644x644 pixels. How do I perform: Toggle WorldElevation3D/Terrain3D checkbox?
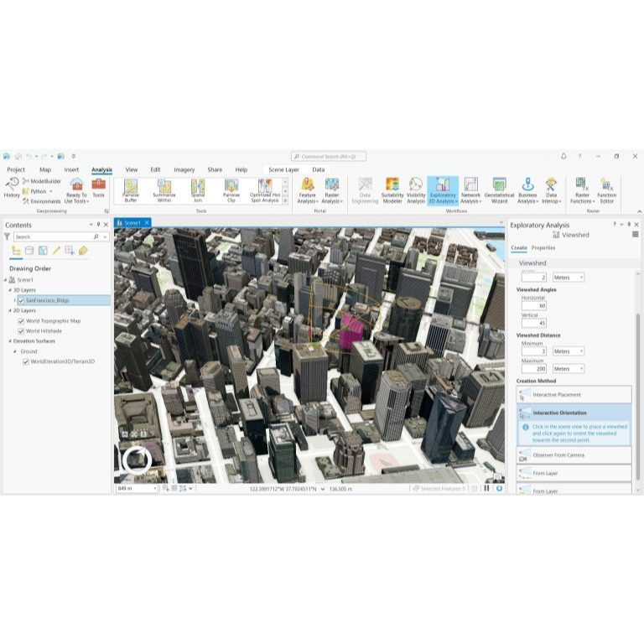click(26, 362)
